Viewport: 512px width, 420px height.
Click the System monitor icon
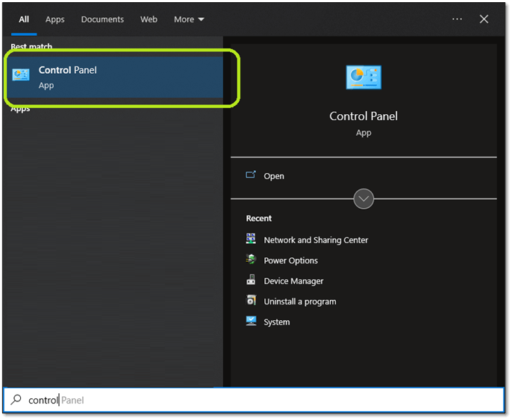(251, 321)
